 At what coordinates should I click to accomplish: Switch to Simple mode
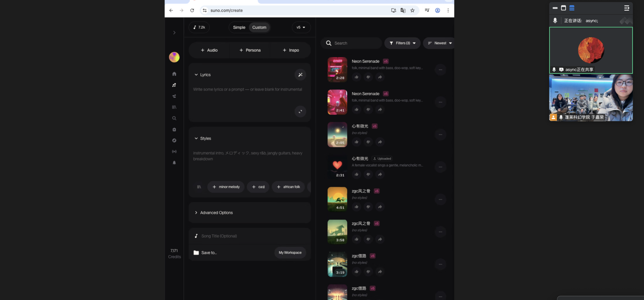[x=239, y=27]
